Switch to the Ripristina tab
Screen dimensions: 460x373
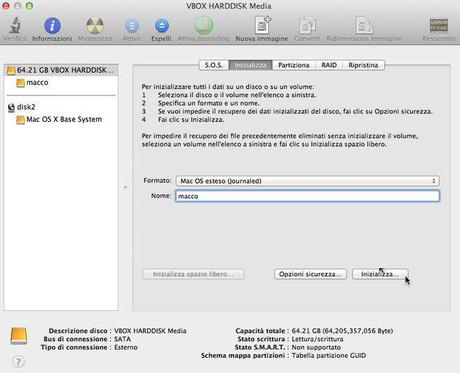point(363,65)
